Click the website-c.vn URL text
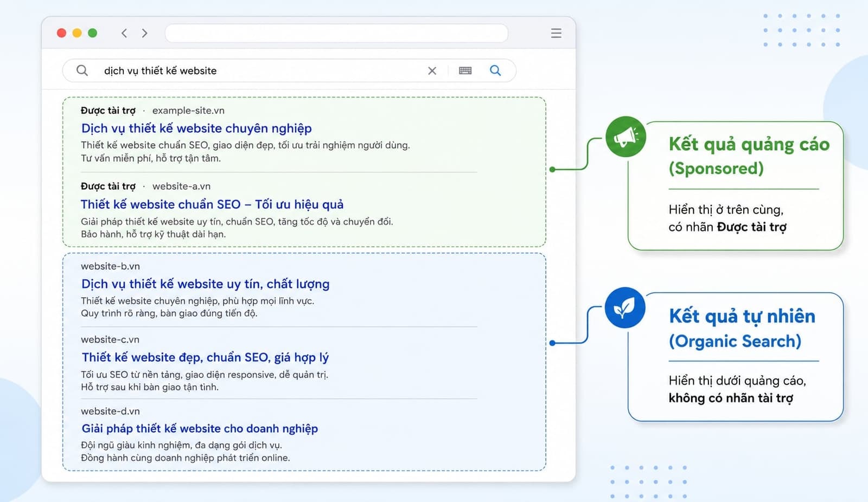Screen dimensions: 868x502 point(110,339)
